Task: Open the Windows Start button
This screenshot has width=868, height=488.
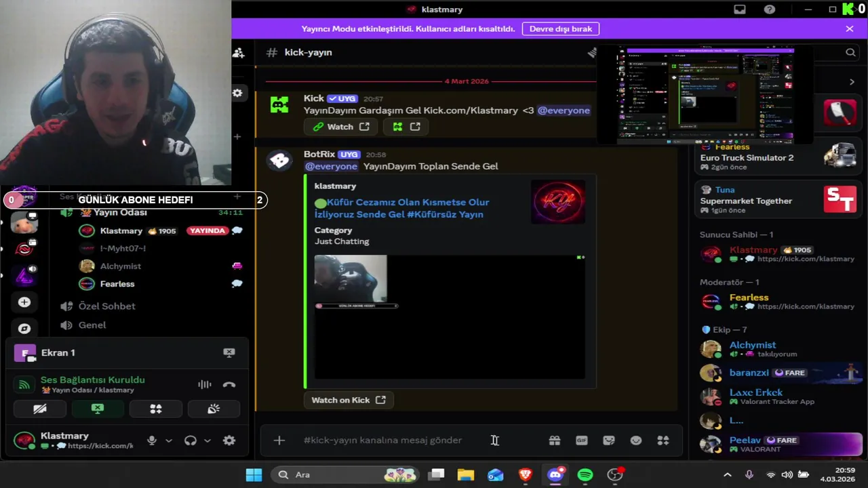Action: (x=254, y=474)
